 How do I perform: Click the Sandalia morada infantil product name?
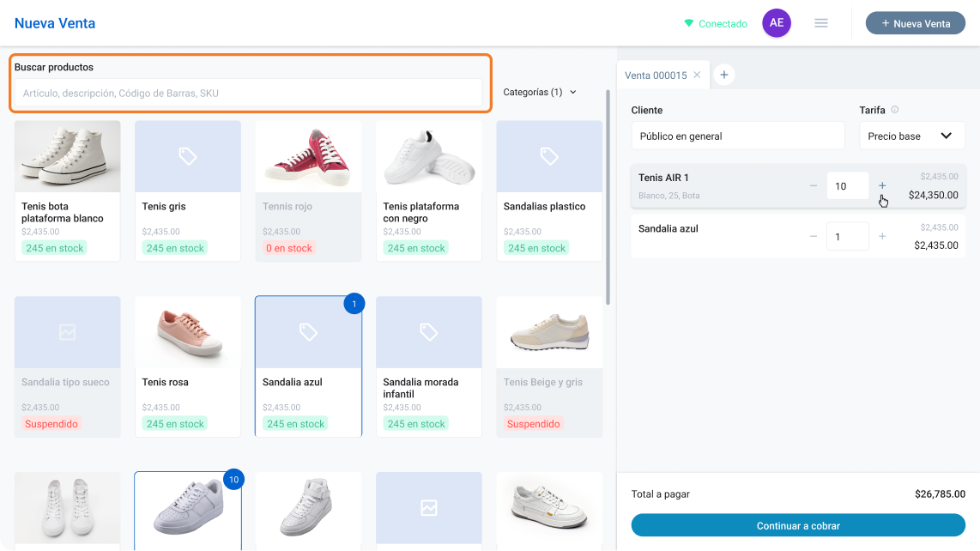pyautogui.click(x=420, y=388)
